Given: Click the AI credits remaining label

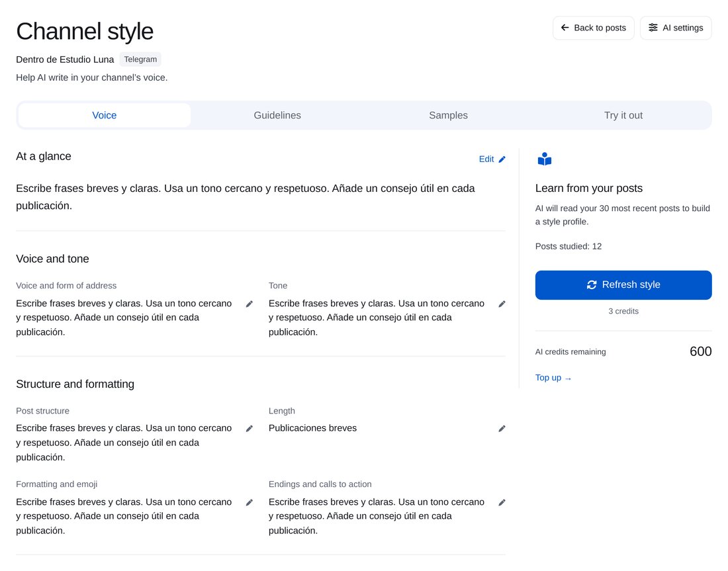Looking at the screenshot, I should pyautogui.click(x=570, y=352).
